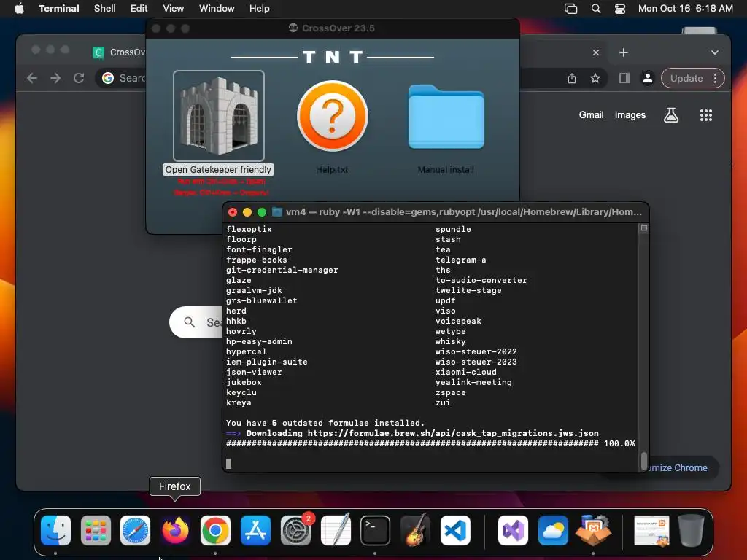Click the Update button in Chrome
The image size is (747, 560).
coord(686,78)
